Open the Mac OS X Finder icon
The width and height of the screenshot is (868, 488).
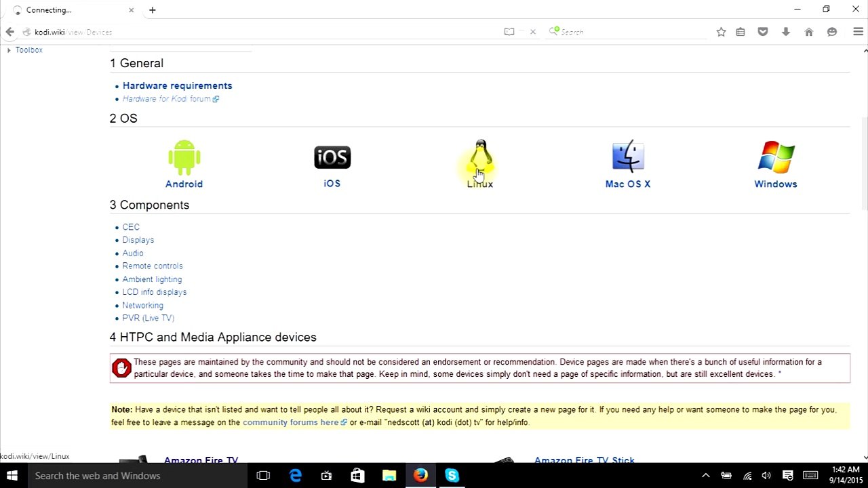[628, 157]
